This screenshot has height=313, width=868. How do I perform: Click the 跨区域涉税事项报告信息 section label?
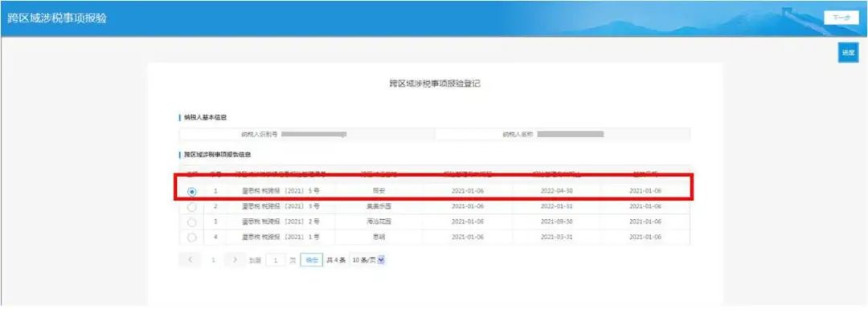point(217,155)
